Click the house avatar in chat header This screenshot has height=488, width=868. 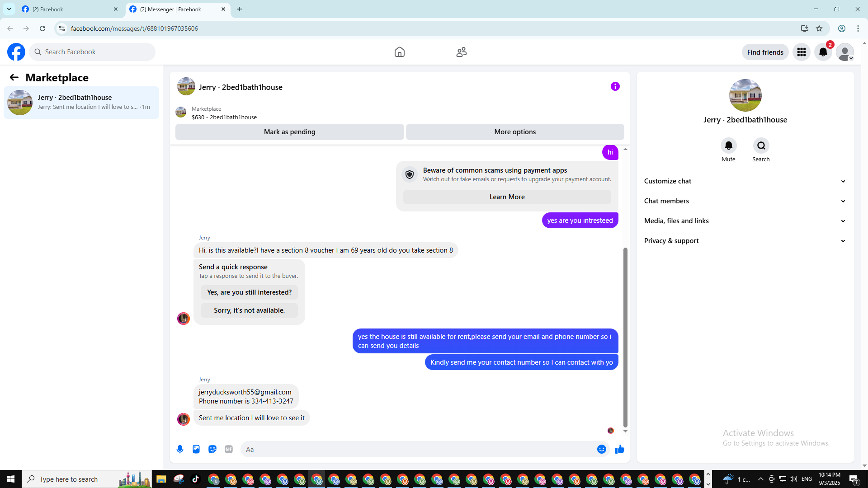(186, 86)
